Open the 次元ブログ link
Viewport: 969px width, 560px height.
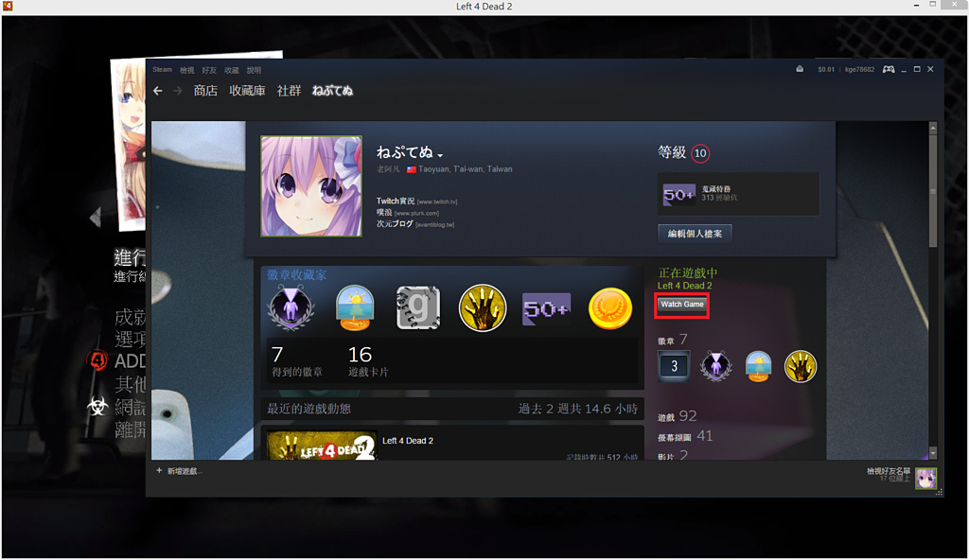pos(395,224)
